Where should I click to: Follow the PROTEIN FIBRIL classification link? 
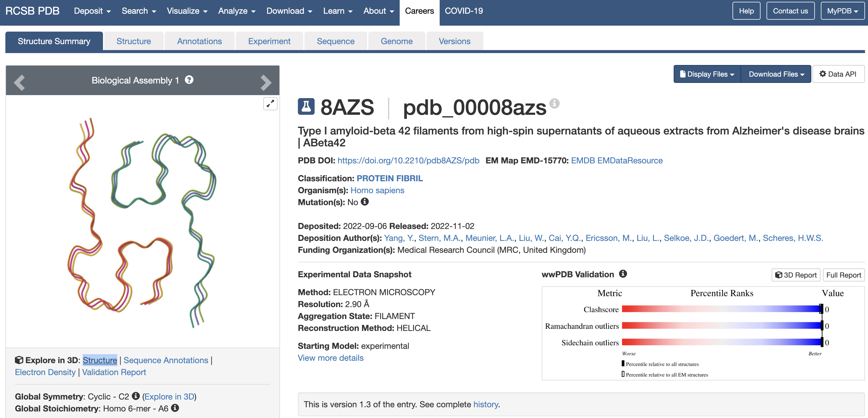390,178
